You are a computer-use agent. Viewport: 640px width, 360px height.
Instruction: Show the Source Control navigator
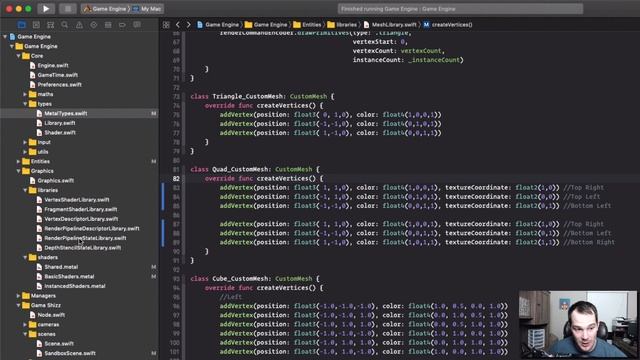coord(36,25)
